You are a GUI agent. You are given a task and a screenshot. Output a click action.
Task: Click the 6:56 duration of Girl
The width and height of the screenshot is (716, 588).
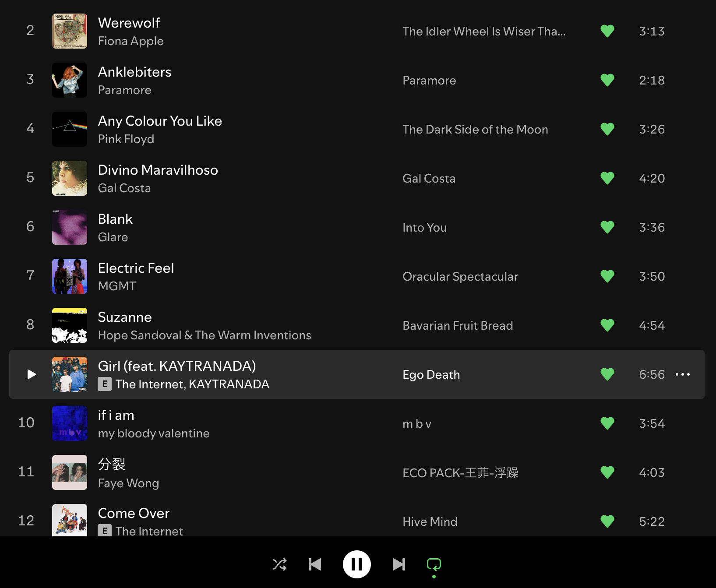[x=652, y=374]
